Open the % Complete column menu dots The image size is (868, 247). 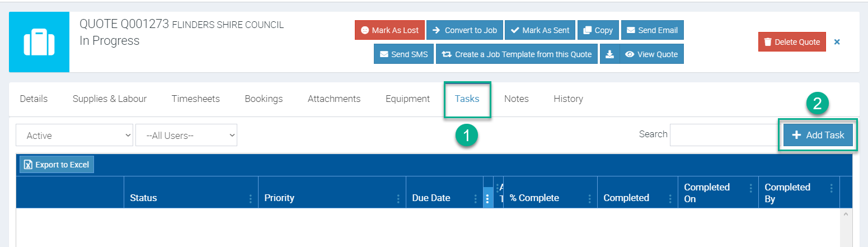coord(589,198)
